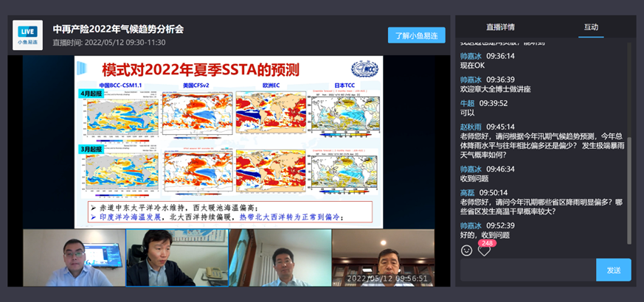The width and height of the screenshot is (644, 302).
Task: Click 帅嘉冰 name at 09:36:39
Action: [x=470, y=80]
